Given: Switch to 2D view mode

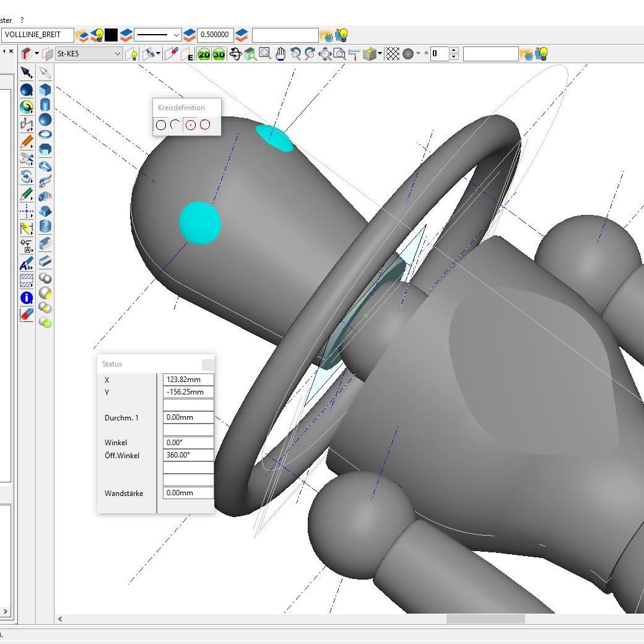Looking at the screenshot, I should pyautogui.click(x=204, y=54).
